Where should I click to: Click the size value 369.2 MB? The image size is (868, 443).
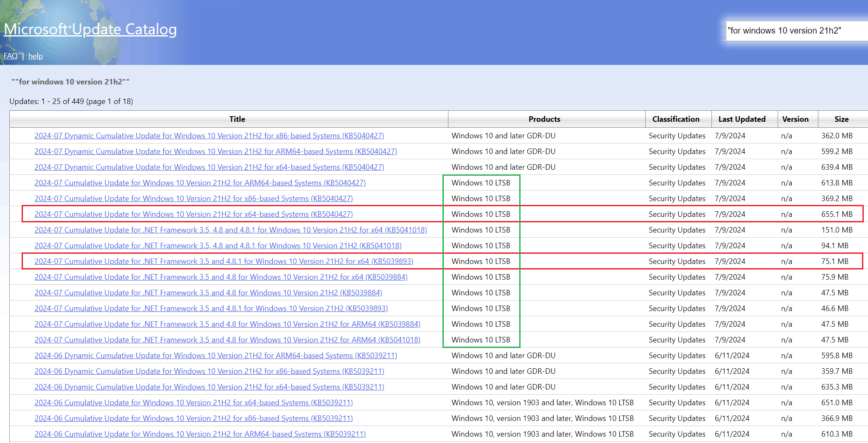coord(837,199)
